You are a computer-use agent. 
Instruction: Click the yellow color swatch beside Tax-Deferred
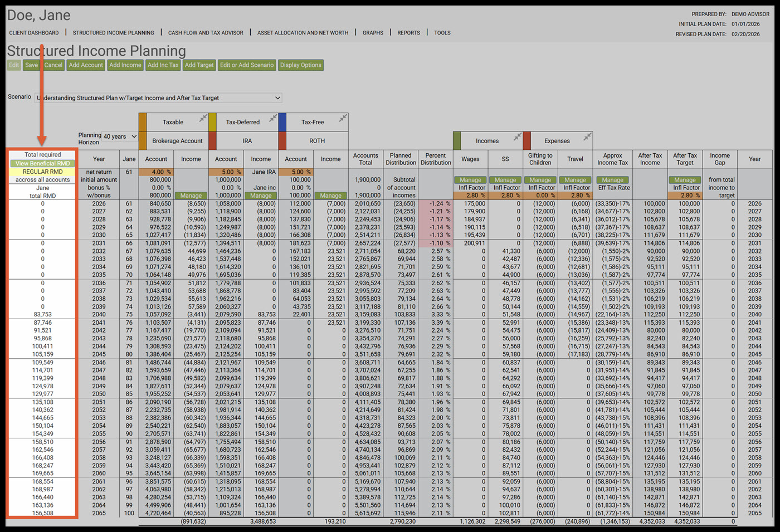coord(212,122)
